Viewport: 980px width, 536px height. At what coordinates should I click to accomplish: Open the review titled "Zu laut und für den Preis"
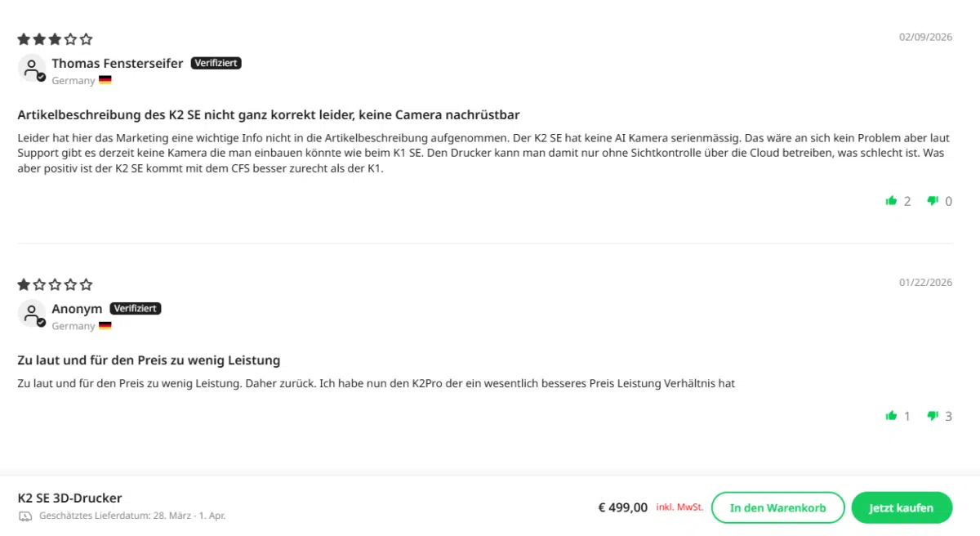point(149,360)
